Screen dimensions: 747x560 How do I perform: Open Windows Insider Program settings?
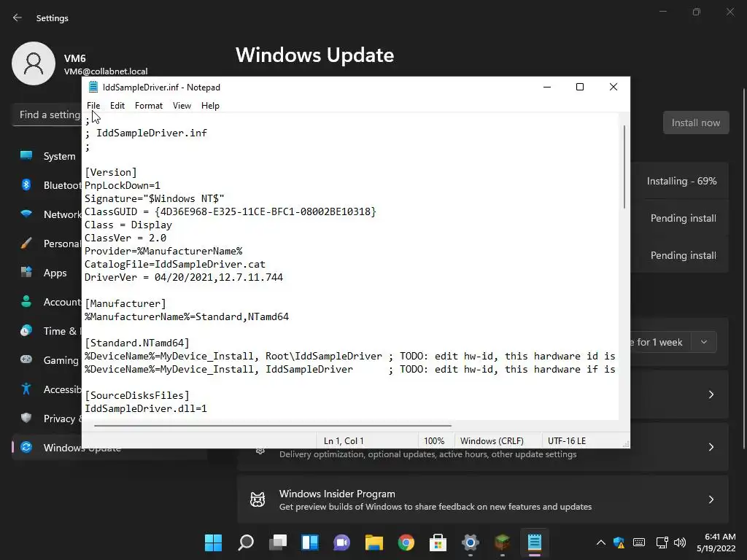click(483, 499)
